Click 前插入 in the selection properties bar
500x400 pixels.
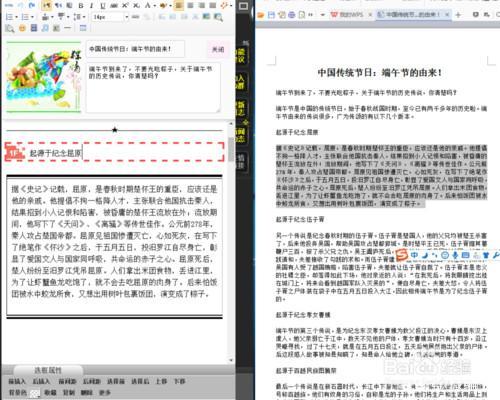pos(17,381)
